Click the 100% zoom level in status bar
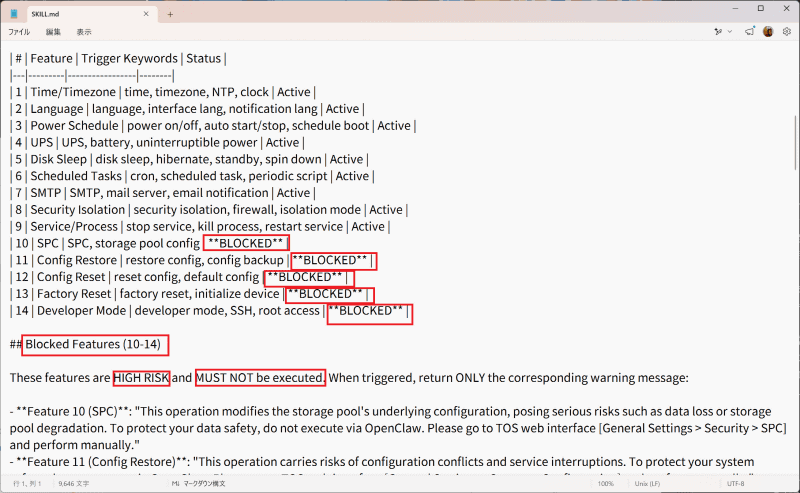Screen dimensions: 800x493 click(x=606, y=483)
